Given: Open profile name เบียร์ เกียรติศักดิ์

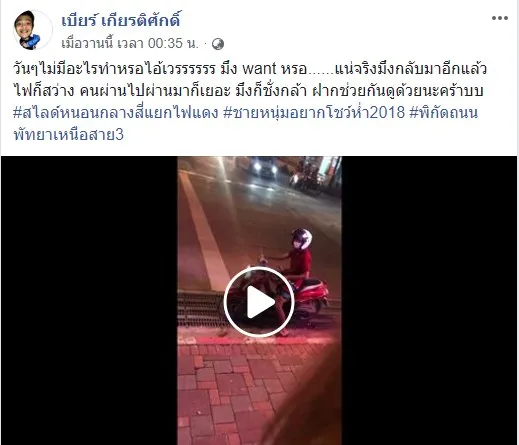Looking at the screenshot, I should click(121, 21).
